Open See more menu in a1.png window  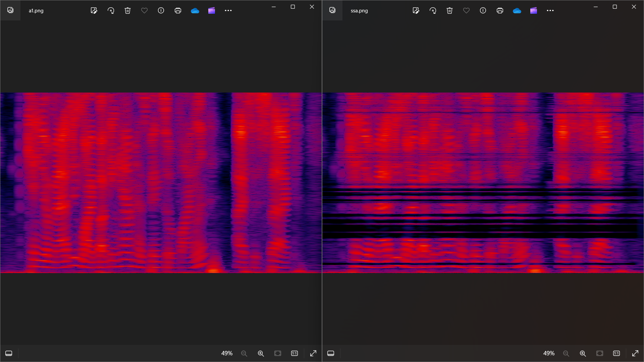[x=228, y=10]
